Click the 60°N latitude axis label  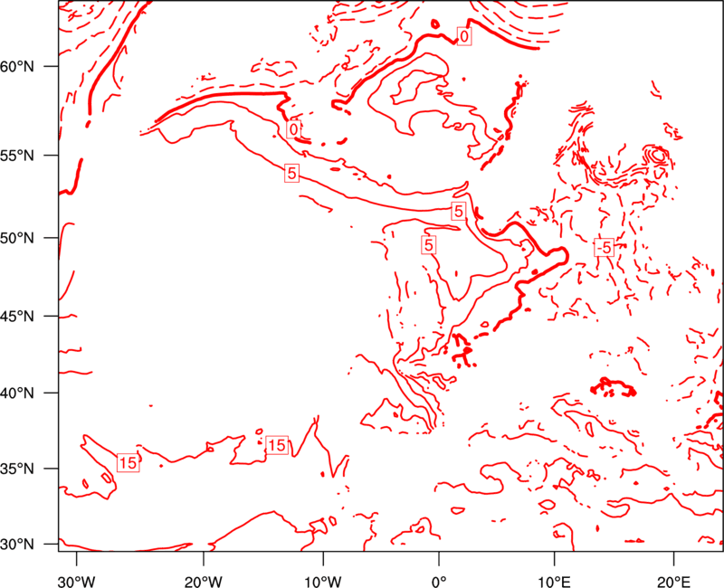[17, 67]
